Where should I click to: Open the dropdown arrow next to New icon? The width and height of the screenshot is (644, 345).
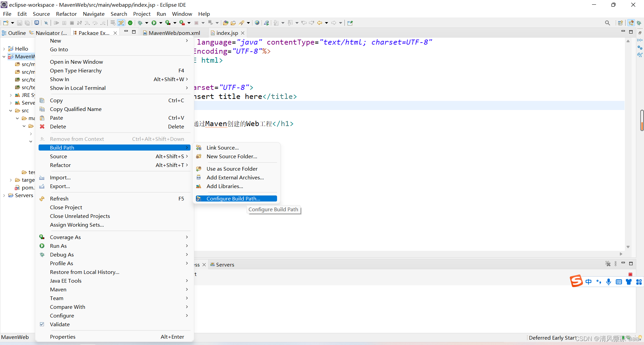point(12,23)
